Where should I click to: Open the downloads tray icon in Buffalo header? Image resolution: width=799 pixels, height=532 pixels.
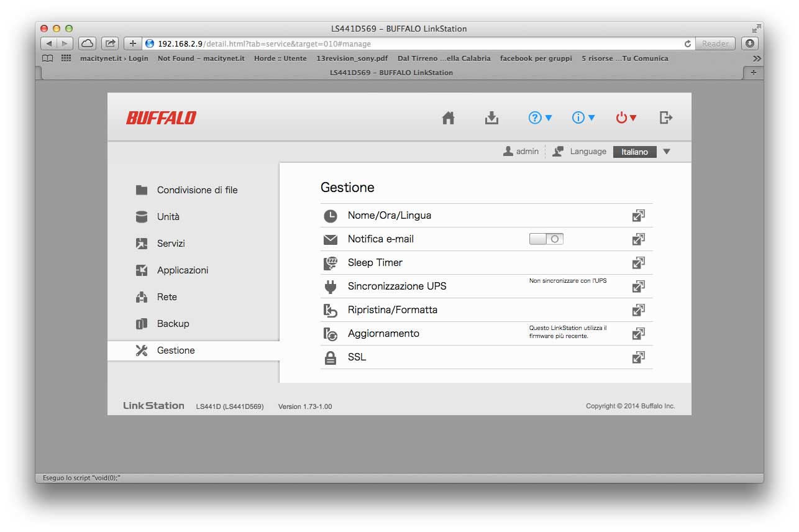pyautogui.click(x=491, y=117)
